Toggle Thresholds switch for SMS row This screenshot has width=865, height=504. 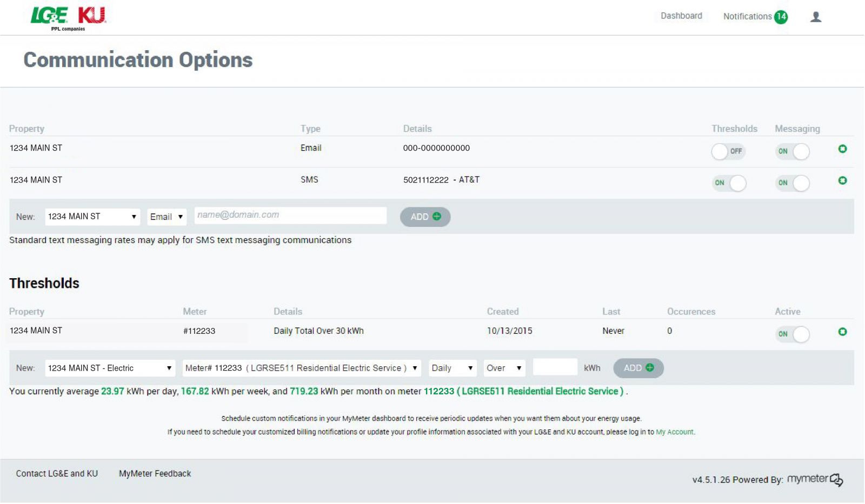[728, 183]
